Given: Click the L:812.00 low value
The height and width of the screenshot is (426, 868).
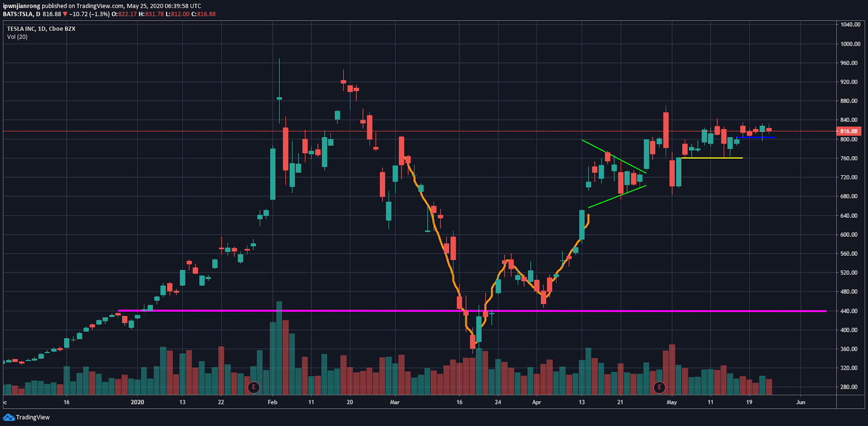Looking at the screenshot, I should (x=178, y=14).
